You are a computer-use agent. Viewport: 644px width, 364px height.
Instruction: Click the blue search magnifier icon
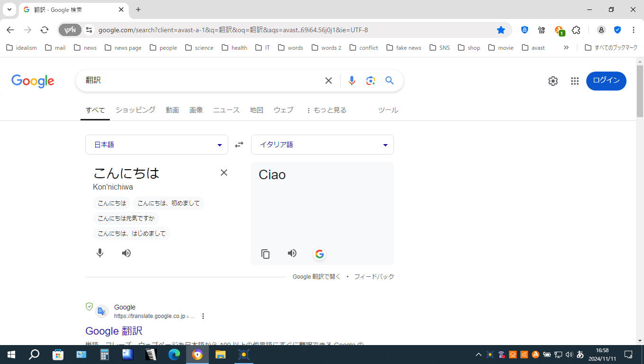pyautogui.click(x=390, y=81)
